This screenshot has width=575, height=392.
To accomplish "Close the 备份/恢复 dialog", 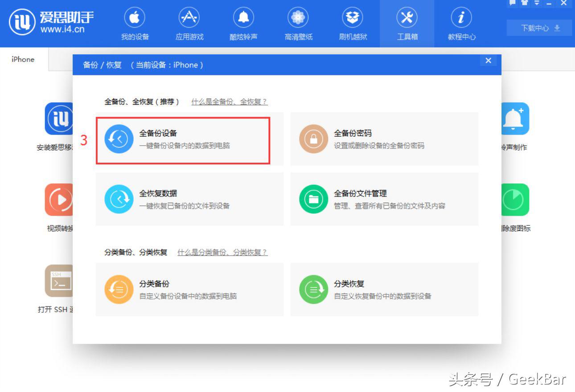I will point(488,61).
